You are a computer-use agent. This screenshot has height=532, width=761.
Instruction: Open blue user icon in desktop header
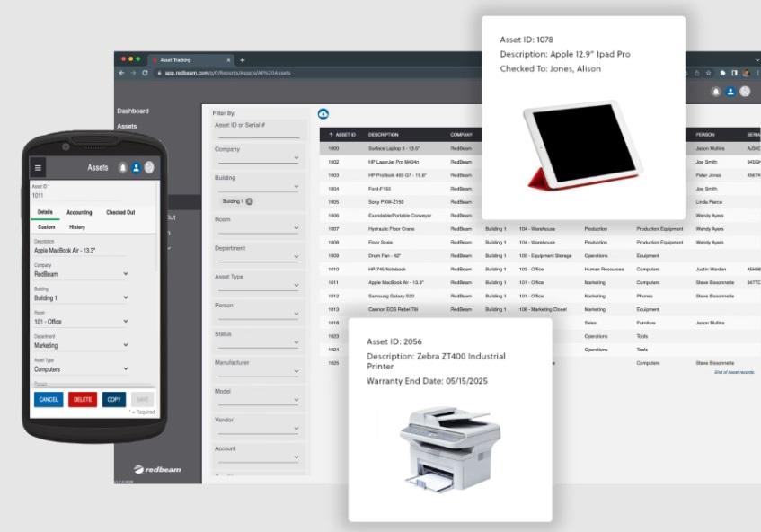(x=730, y=92)
